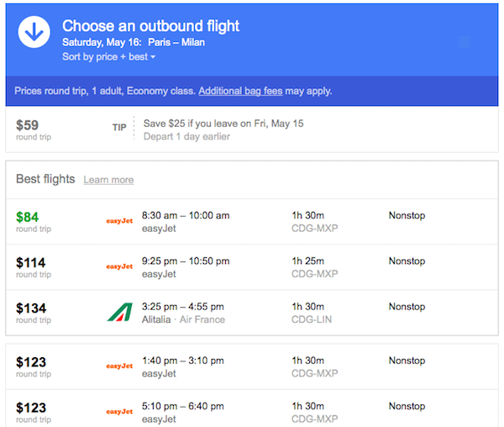Click the easyJet logo on the $114 flight
The height and width of the screenshot is (427, 504).
(x=119, y=266)
